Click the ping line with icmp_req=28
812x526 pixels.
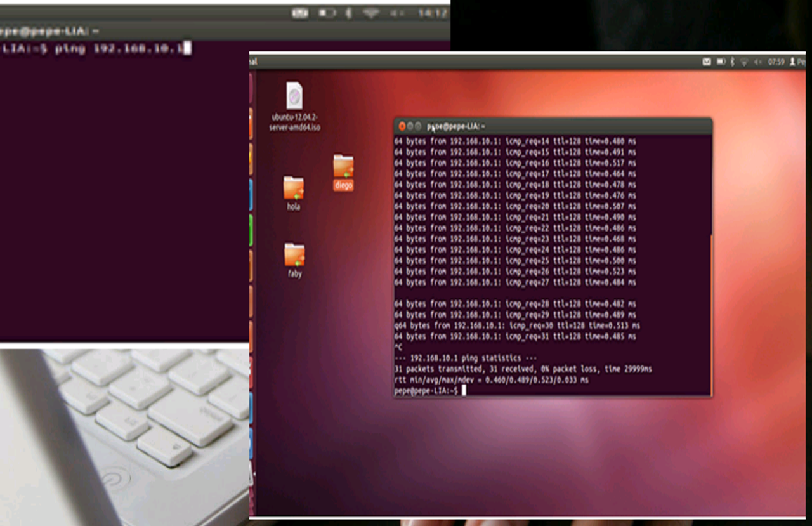click(x=515, y=304)
